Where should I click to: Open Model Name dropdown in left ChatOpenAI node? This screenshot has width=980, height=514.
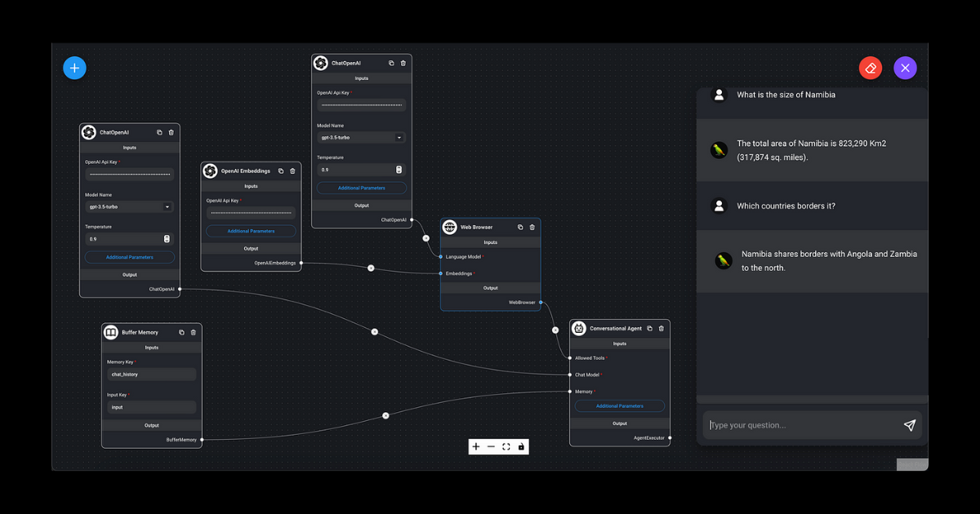tap(130, 207)
